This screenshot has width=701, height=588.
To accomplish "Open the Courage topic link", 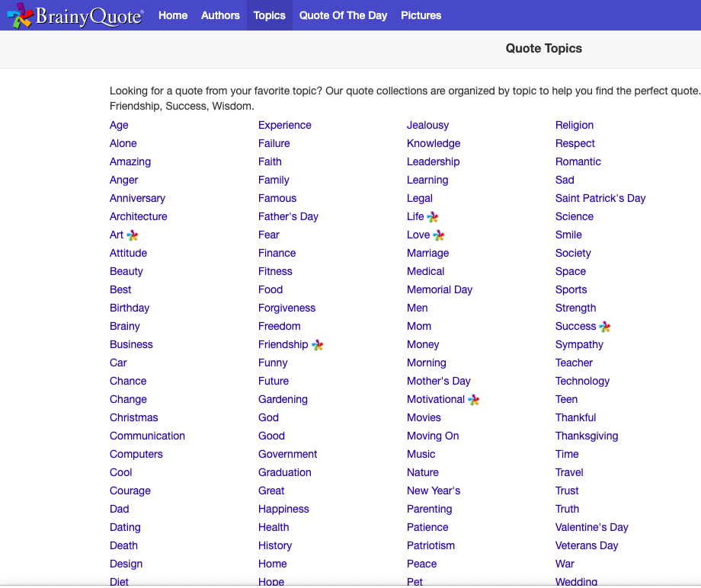I will click(x=130, y=491).
